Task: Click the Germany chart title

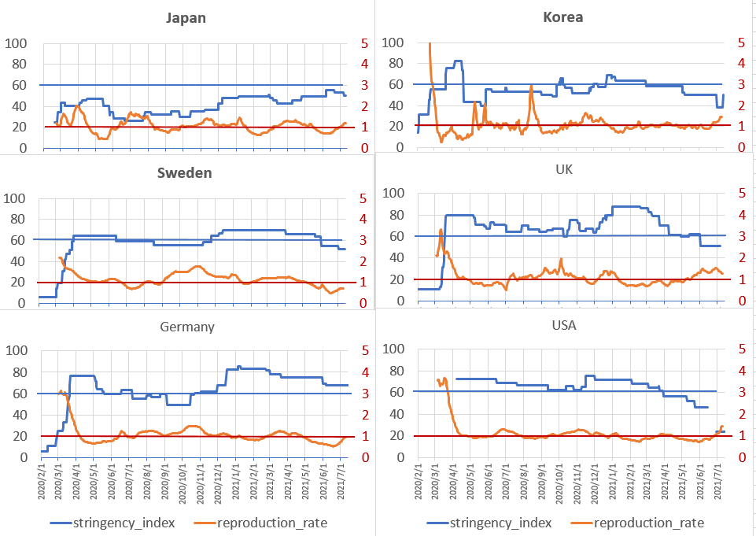Action: point(186,327)
